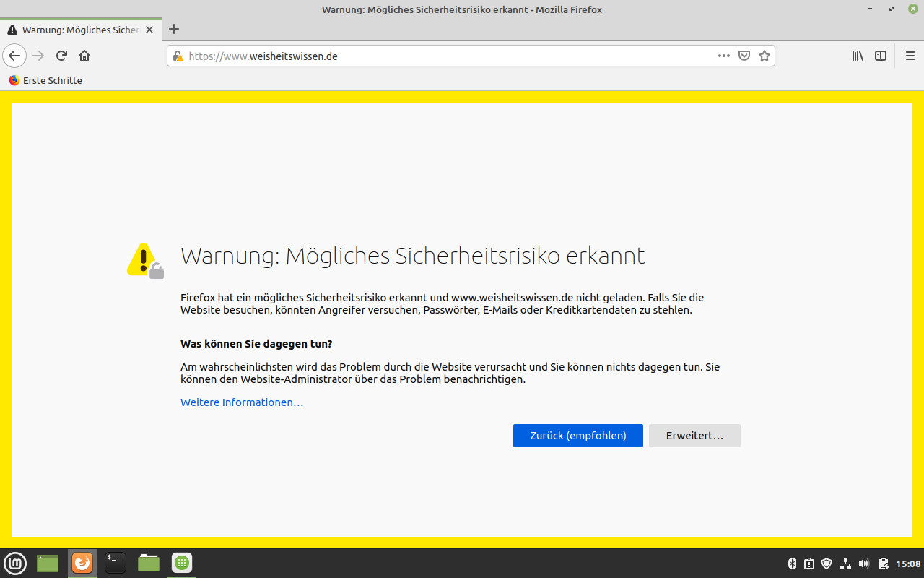Open the page actions three-dot menu
The image size is (924, 578).
723,56
